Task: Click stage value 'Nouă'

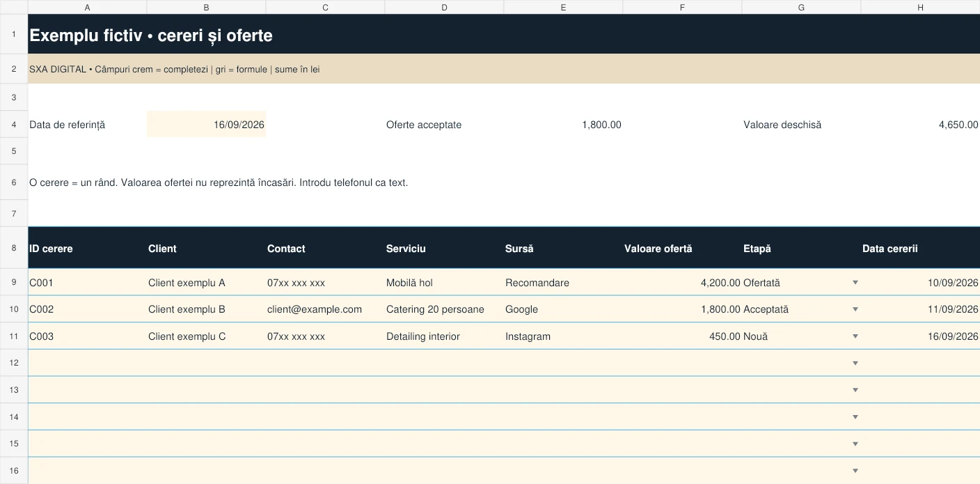Action: pos(755,336)
